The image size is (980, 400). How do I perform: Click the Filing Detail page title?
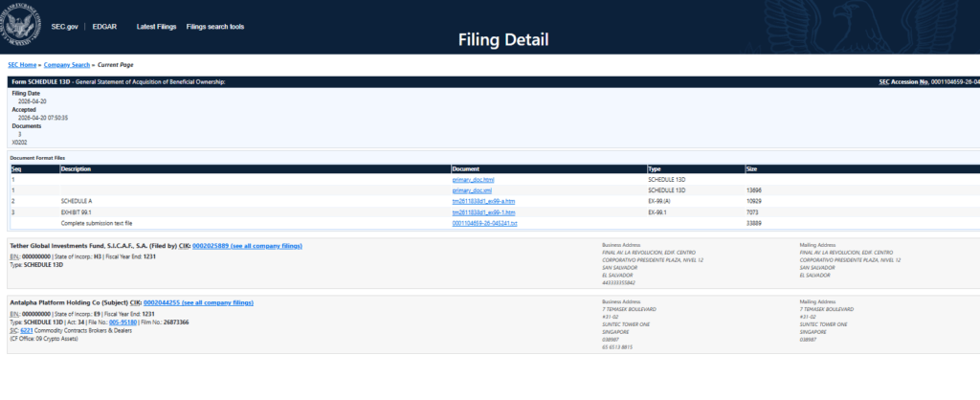(489, 39)
